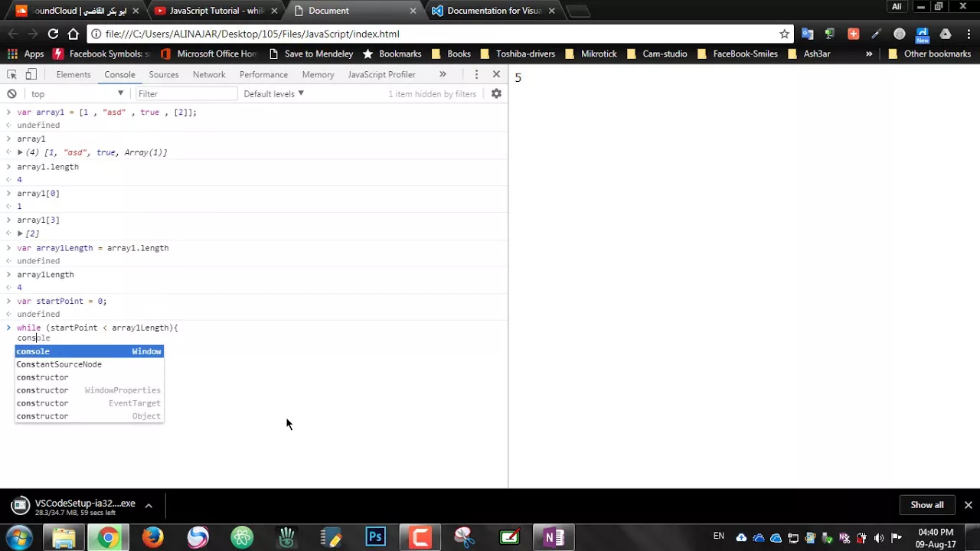Screen dimensions: 980x551
Task: Open the Apps bookmarks shortcut
Action: pyautogui.click(x=26, y=54)
